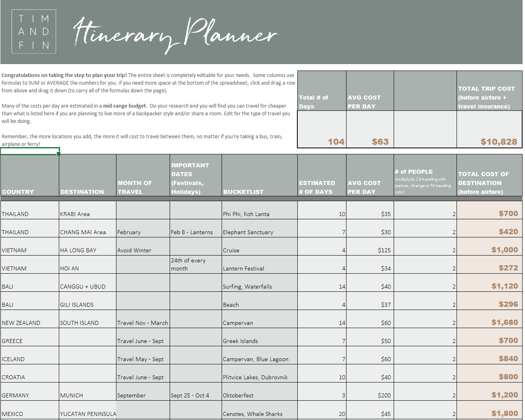This screenshot has width=525, height=420.
Task: Select the GILI ISLANDS cell
Action: (x=87, y=301)
